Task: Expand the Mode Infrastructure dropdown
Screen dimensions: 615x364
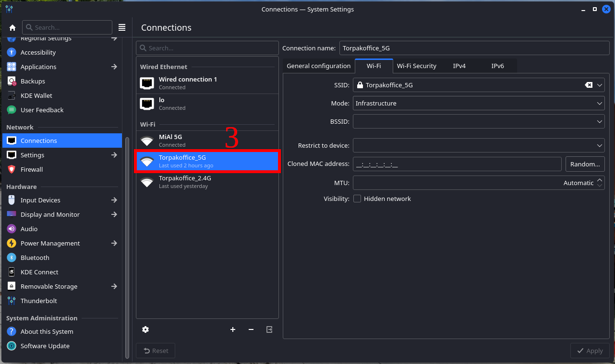Action: tap(478, 103)
